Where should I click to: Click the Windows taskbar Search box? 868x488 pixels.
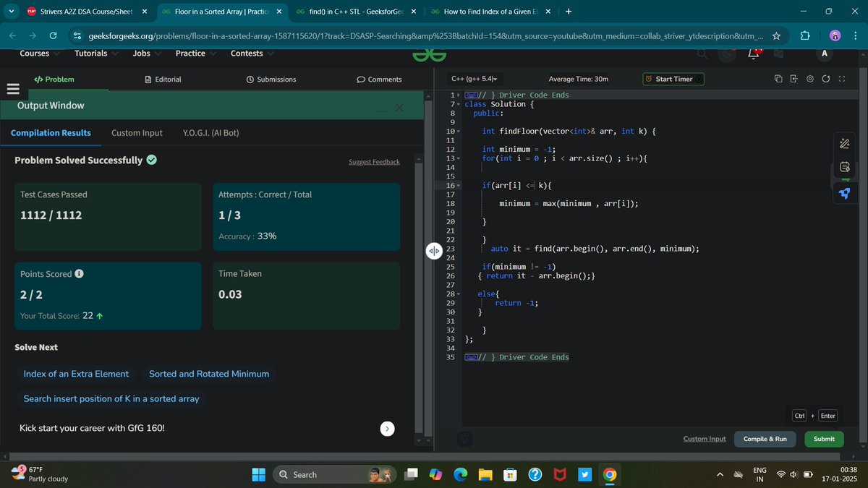click(x=335, y=475)
